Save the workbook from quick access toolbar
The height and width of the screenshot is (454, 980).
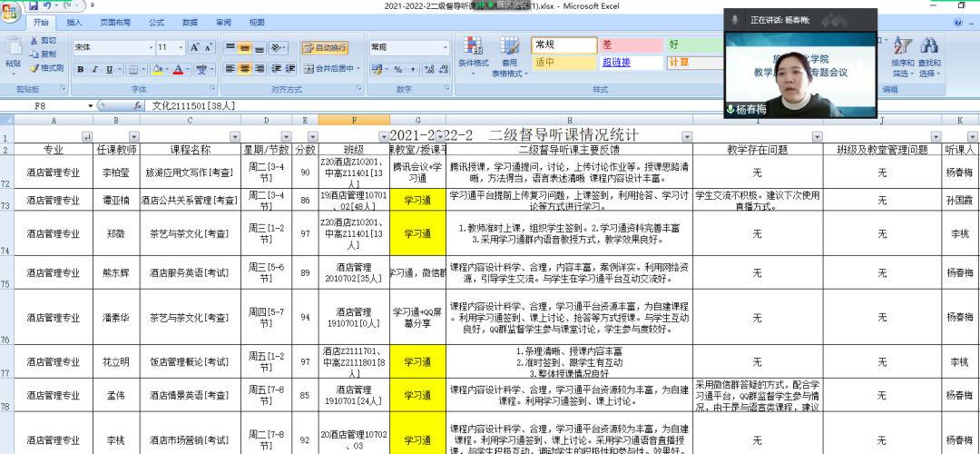[x=34, y=5]
